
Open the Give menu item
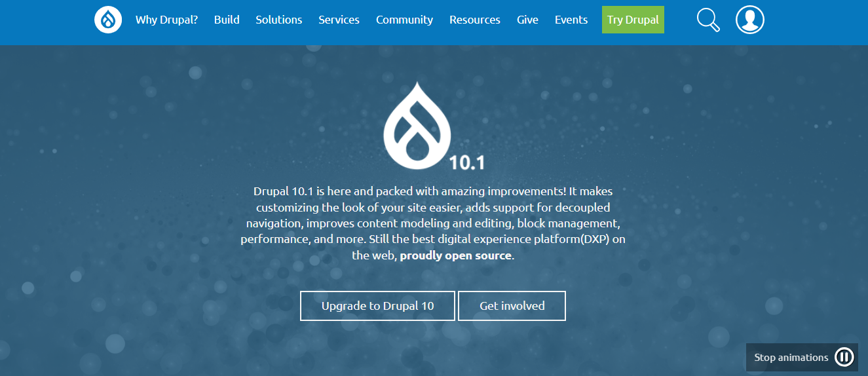527,20
